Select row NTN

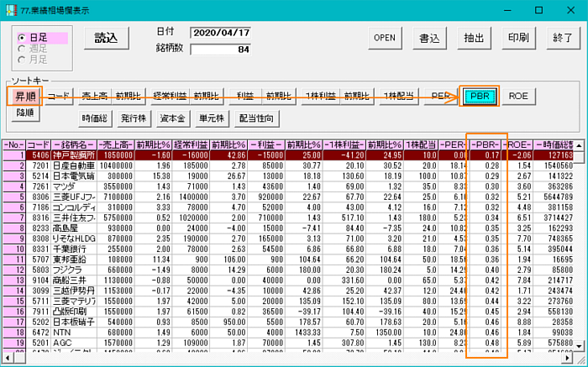(x=288, y=332)
